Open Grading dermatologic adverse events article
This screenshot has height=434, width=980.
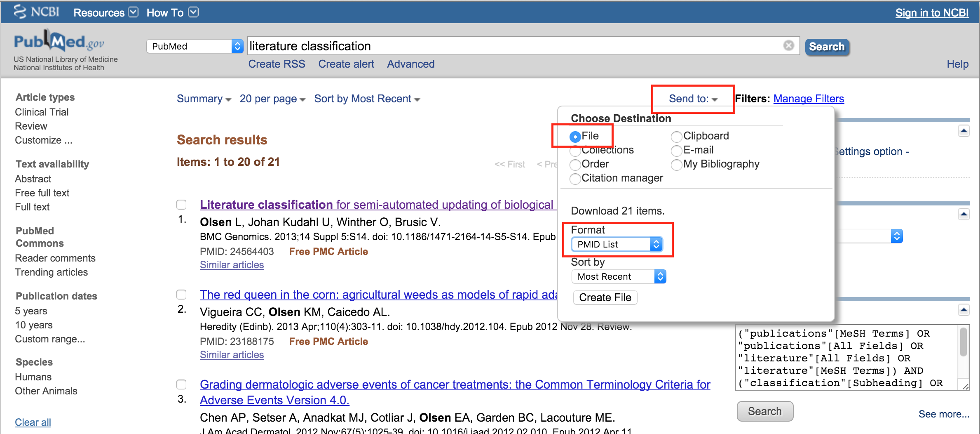coord(455,392)
